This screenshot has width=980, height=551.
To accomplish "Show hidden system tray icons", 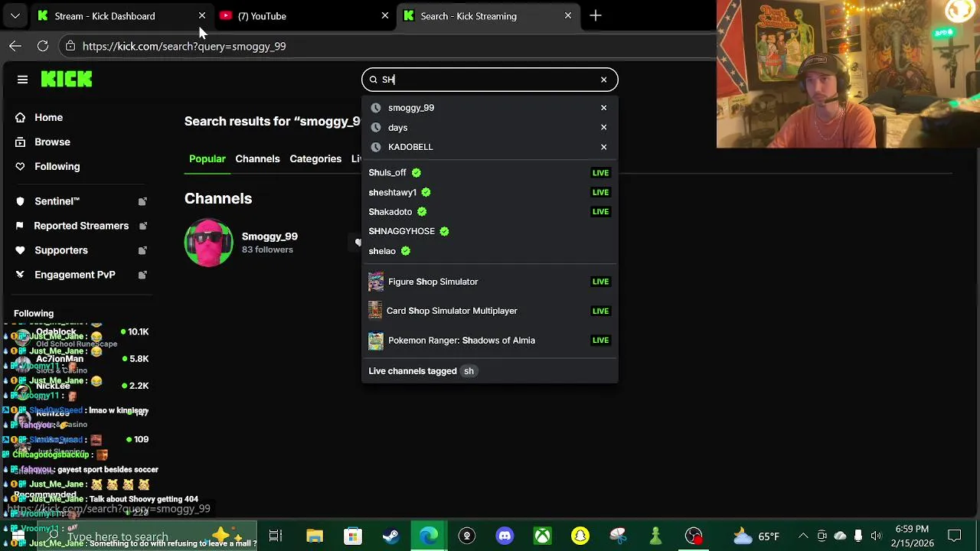I will (x=803, y=536).
